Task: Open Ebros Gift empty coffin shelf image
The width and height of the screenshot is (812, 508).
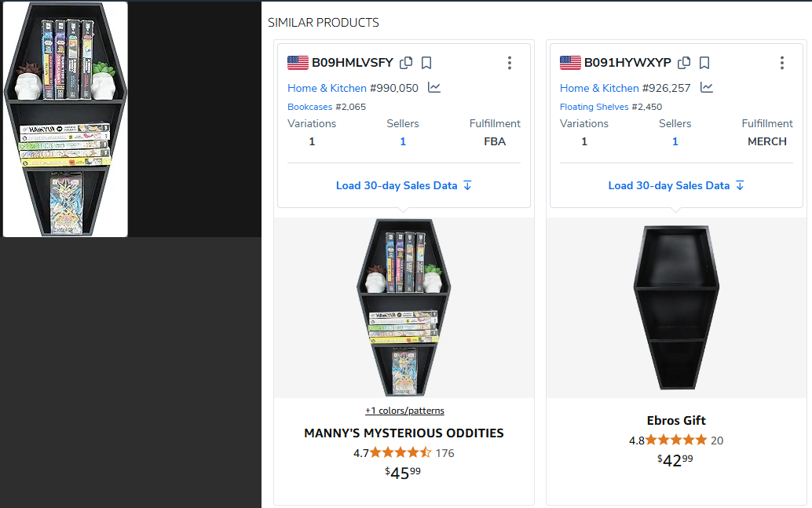Action: pyautogui.click(x=676, y=308)
